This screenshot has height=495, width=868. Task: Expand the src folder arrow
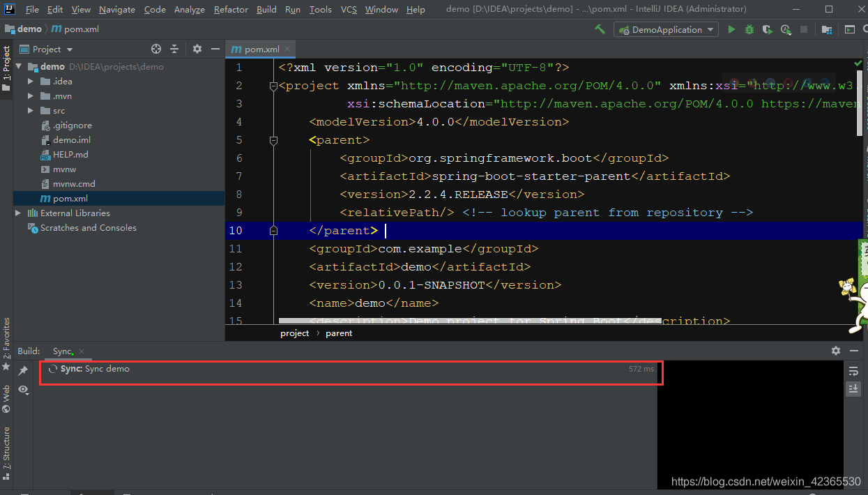31,111
